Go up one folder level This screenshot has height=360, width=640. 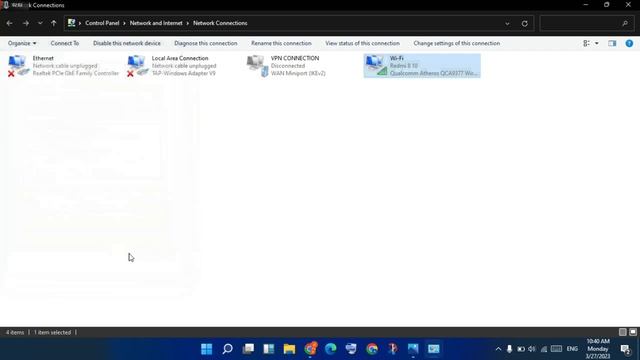pos(53,23)
